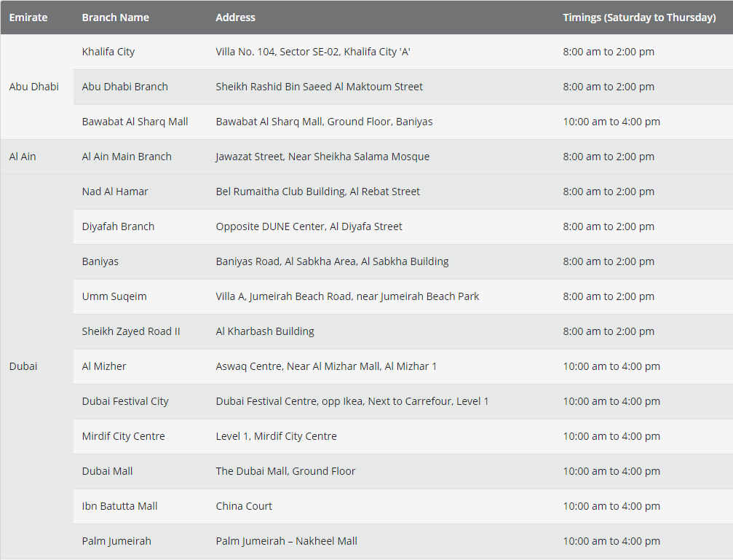
Task: Select the Umm Suqeim branch name
Action: [x=114, y=296]
